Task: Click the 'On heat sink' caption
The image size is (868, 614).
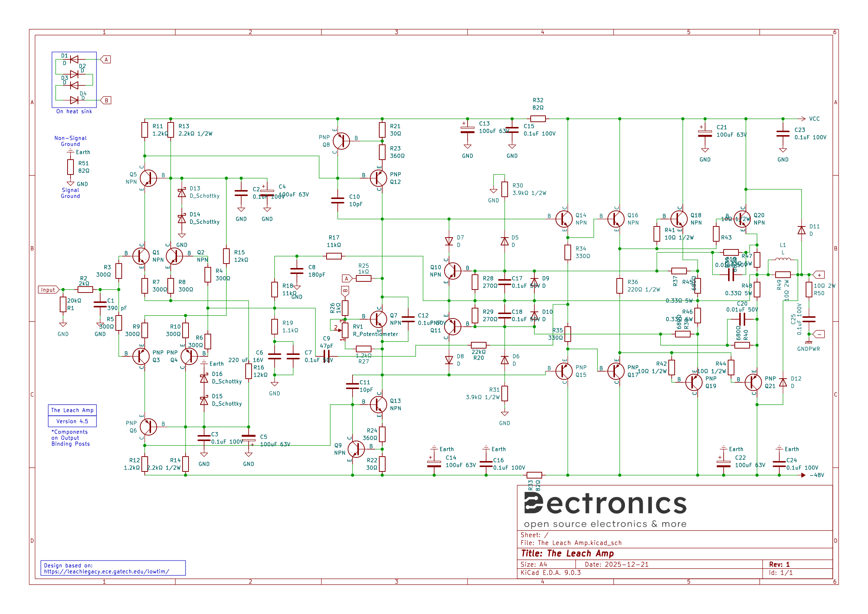Action: [x=74, y=111]
